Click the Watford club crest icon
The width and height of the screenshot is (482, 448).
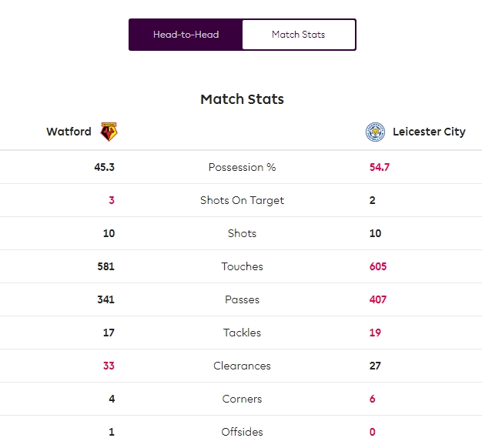click(109, 132)
